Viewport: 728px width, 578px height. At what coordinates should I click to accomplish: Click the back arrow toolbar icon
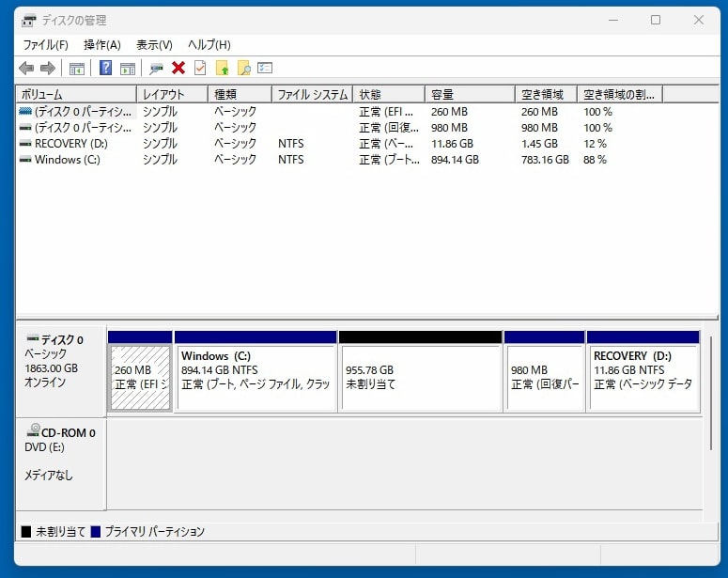(x=26, y=68)
